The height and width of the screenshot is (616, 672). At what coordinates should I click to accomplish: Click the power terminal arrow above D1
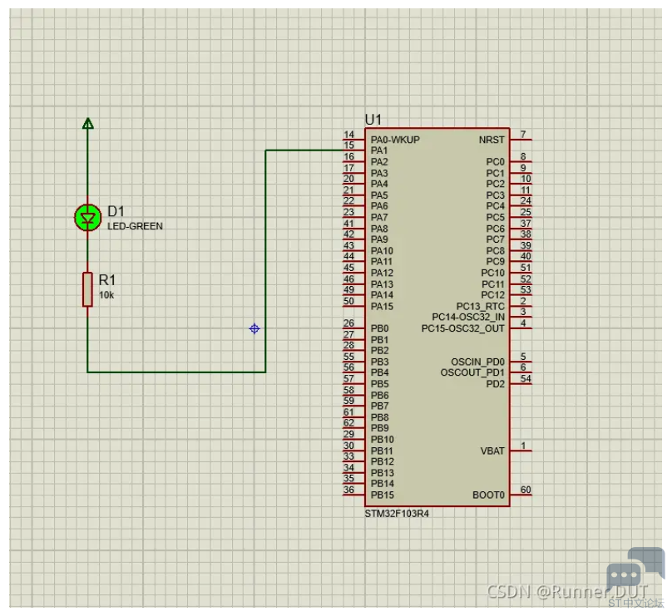click(x=88, y=123)
